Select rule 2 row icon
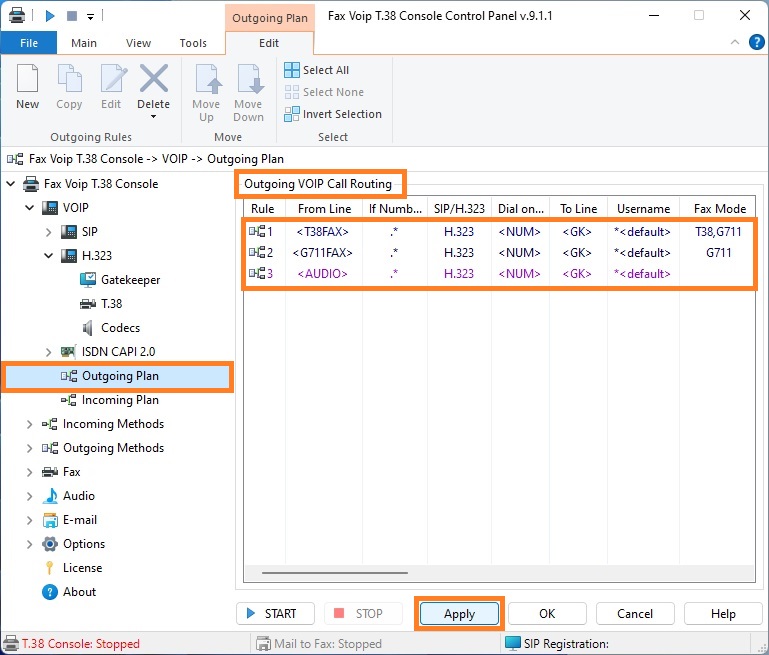Screen dimensions: 769x655 pyautogui.click(x=256, y=252)
